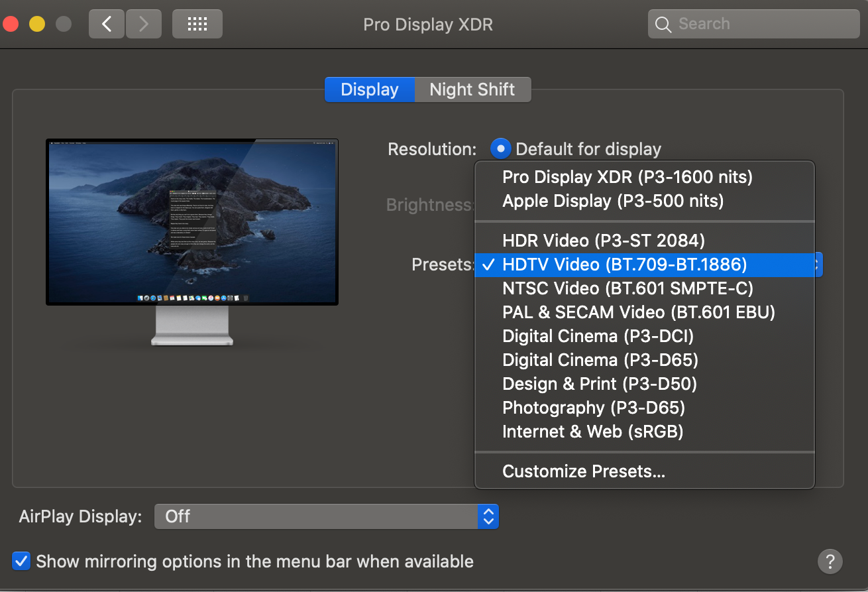Go forward with the right chevron button
The image size is (868, 592).
[144, 25]
